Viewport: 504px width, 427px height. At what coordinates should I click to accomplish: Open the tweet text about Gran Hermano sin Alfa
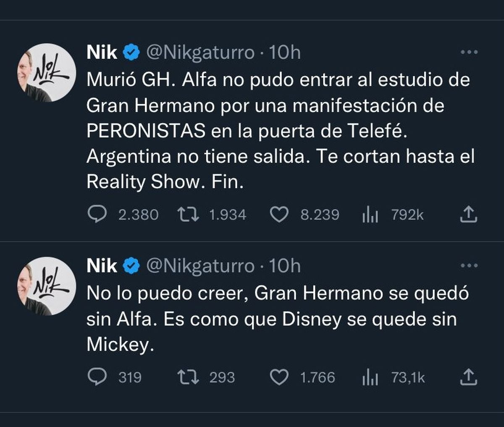[x=277, y=319]
